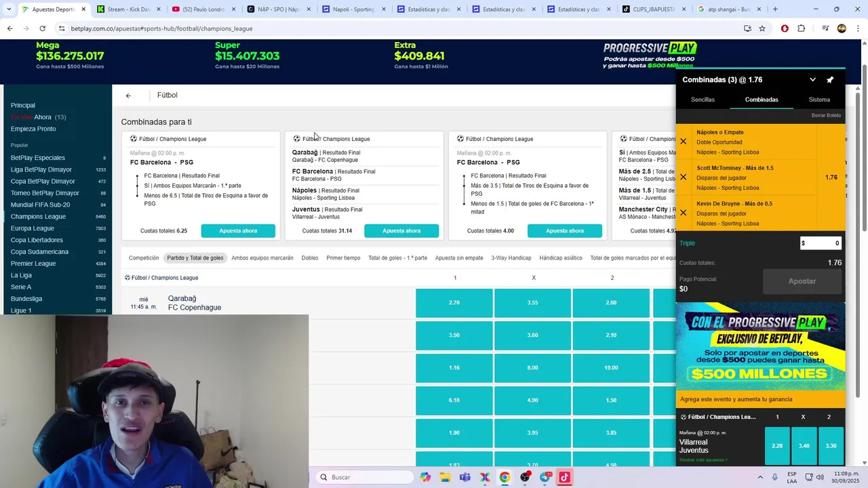Click Chrome icon in the taskbar
This screenshot has width=868, height=488.
pos(505,477)
